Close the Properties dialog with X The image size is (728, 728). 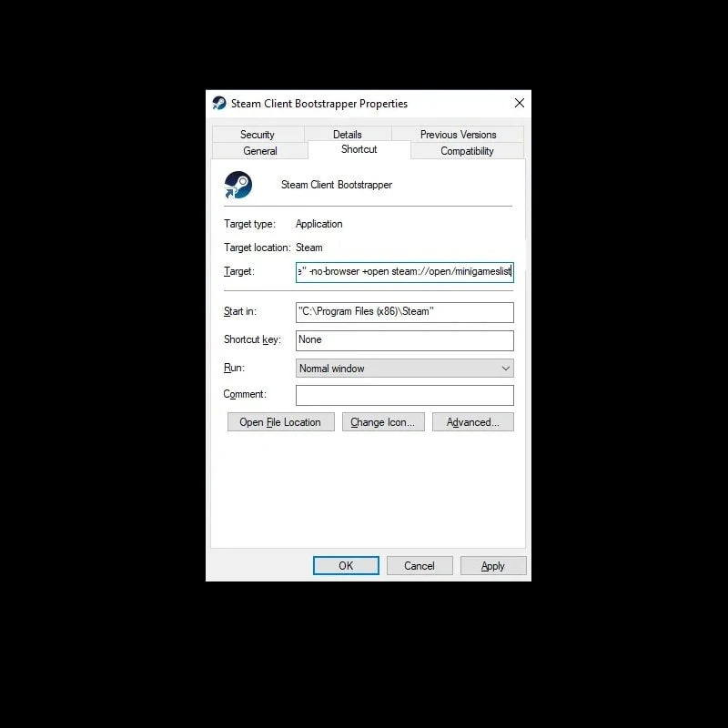click(x=519, y=103)
